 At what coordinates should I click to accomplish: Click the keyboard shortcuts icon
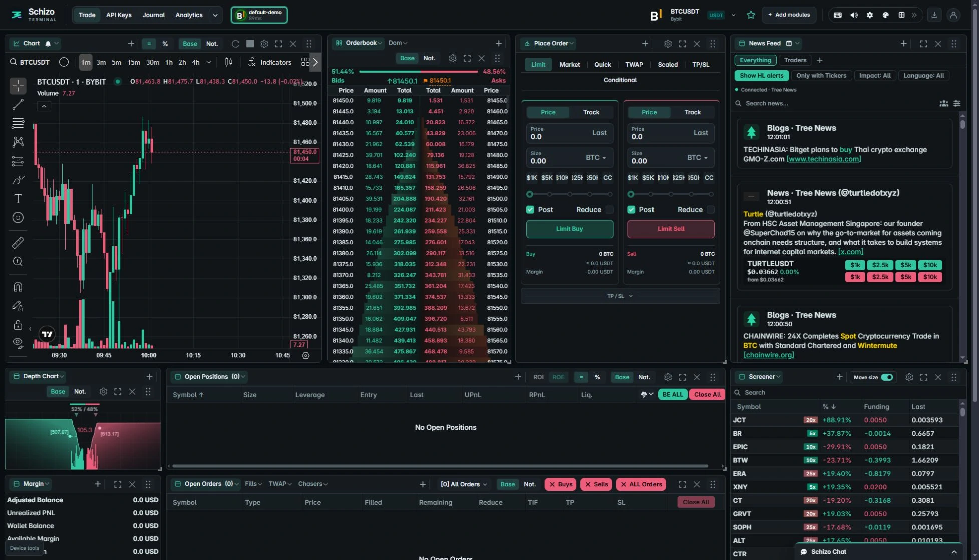[838, 15]
